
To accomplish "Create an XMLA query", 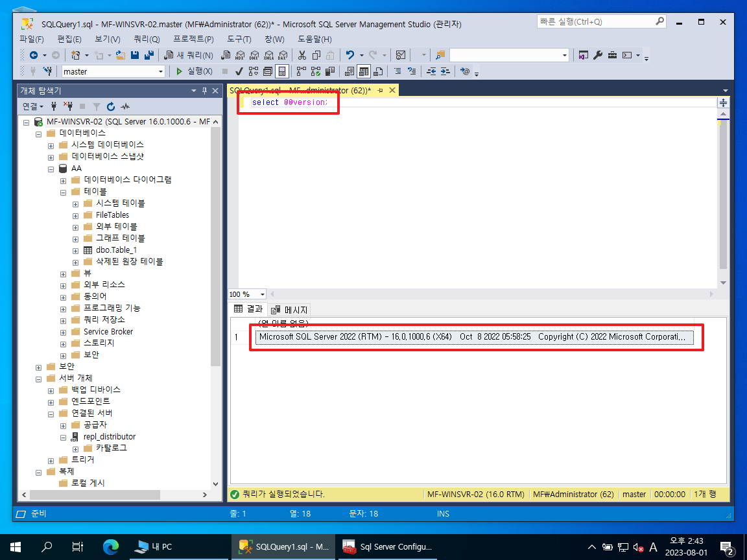I will point(268,55).
